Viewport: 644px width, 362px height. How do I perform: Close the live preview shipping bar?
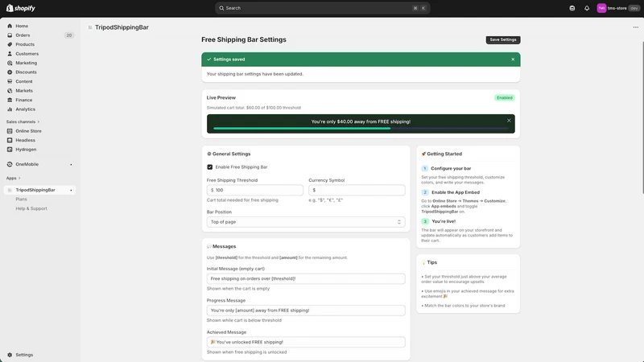pos(509,121)
